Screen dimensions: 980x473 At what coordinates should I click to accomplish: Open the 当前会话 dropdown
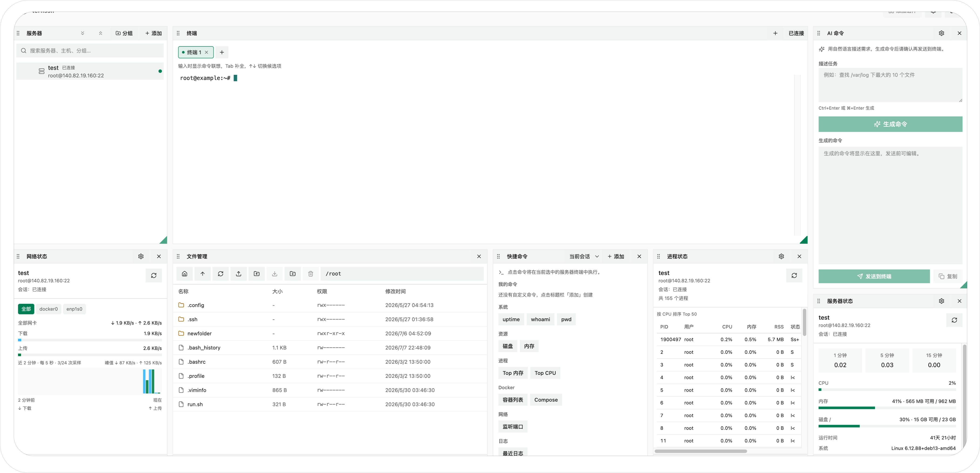point(584,256)
